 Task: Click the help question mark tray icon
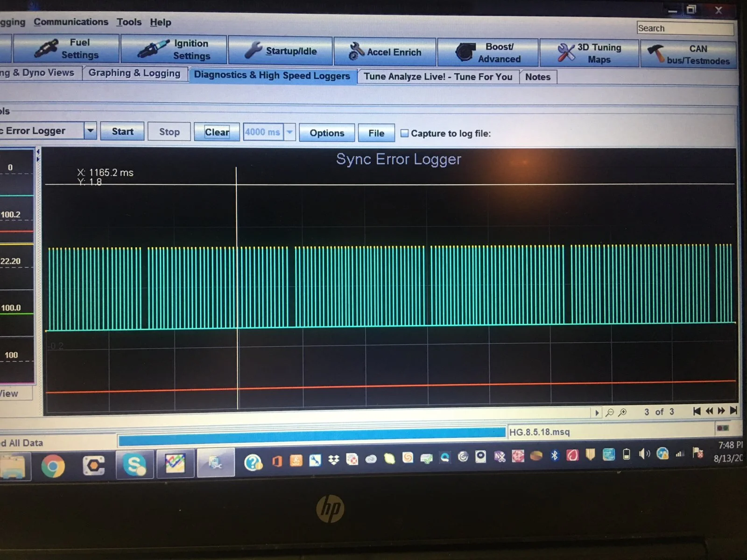253,462
